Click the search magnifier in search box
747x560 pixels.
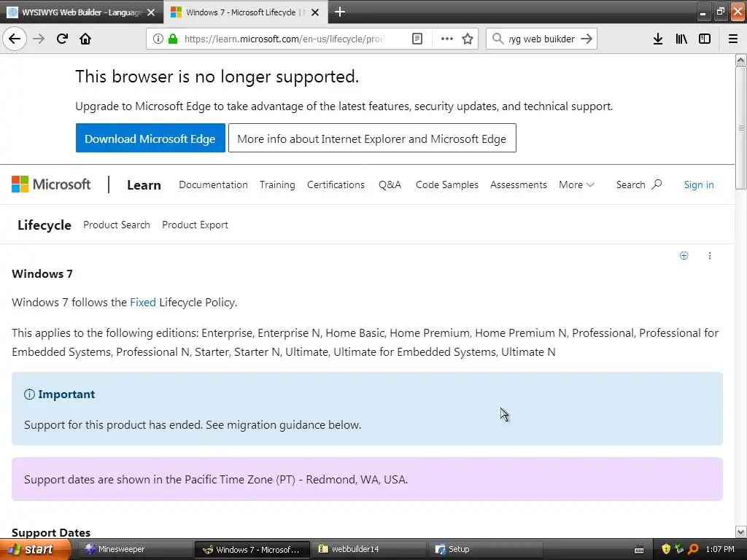498,39
